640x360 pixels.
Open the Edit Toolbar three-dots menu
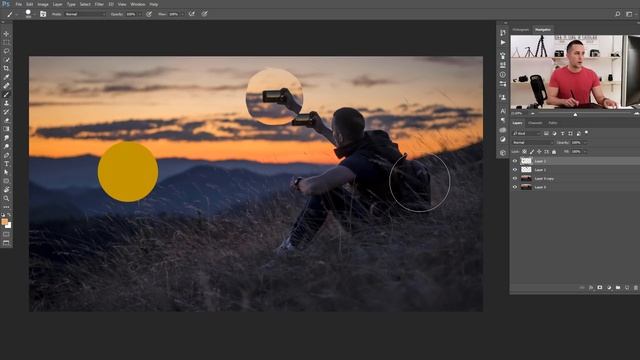tap(6, 207)
